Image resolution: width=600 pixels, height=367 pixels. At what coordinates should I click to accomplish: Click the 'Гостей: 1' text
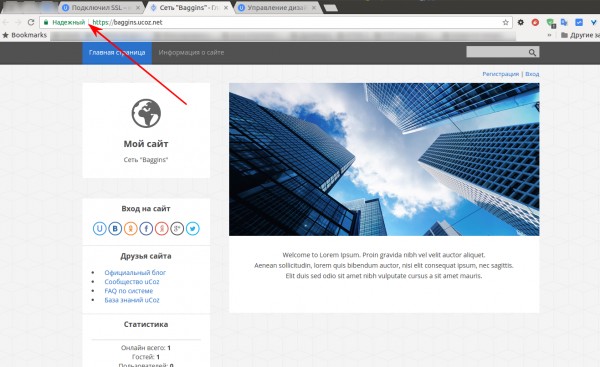coord(146,357)
